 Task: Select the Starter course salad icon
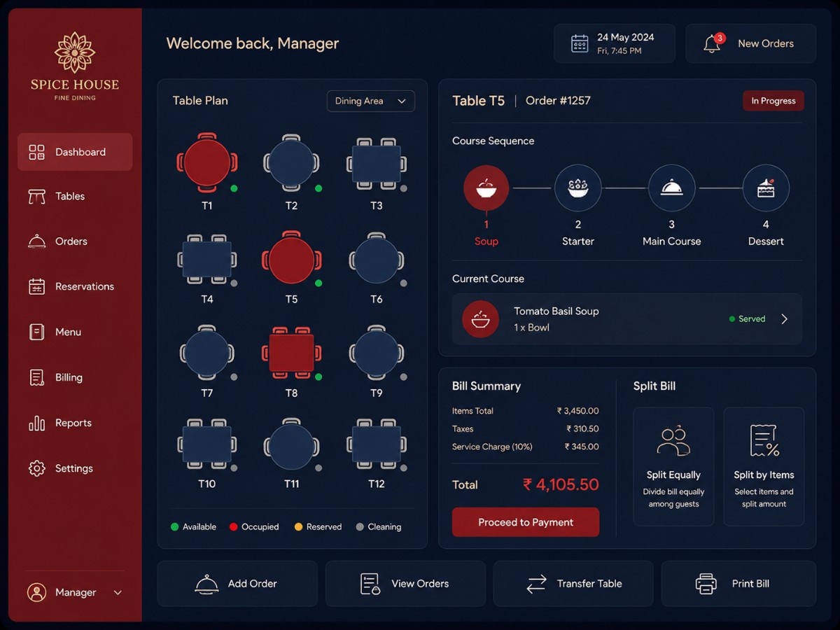click(578, 188)
